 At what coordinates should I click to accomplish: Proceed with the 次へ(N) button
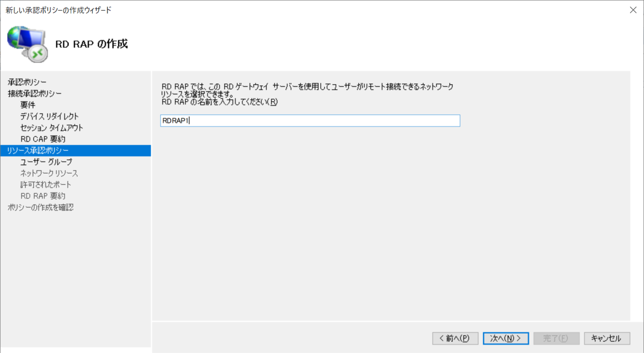click(x=506, y=338)
